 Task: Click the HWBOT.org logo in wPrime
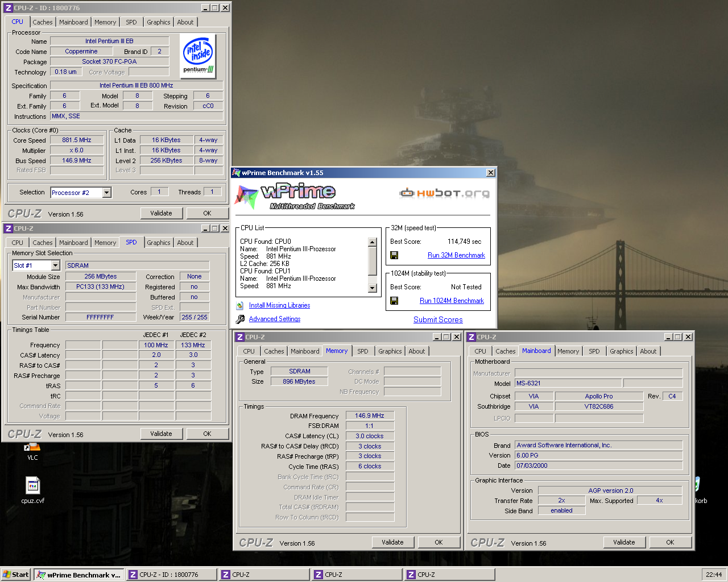tap(444, 193)
